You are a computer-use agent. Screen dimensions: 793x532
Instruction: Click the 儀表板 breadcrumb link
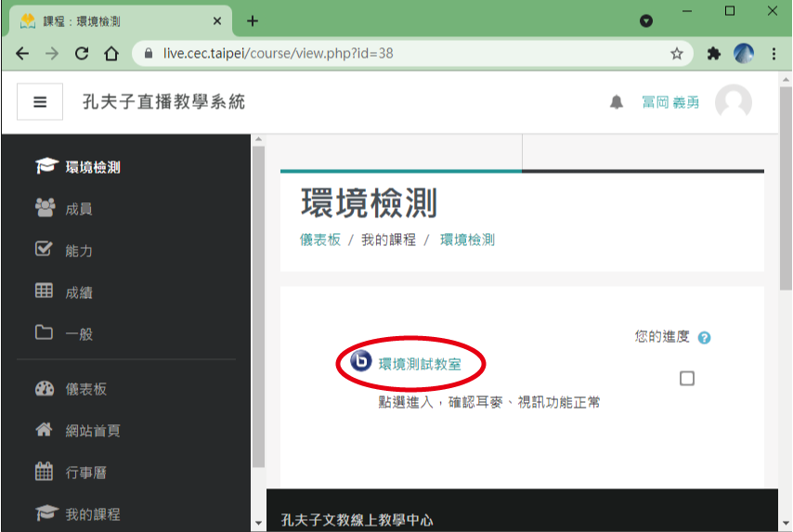(x=320, y=240)
